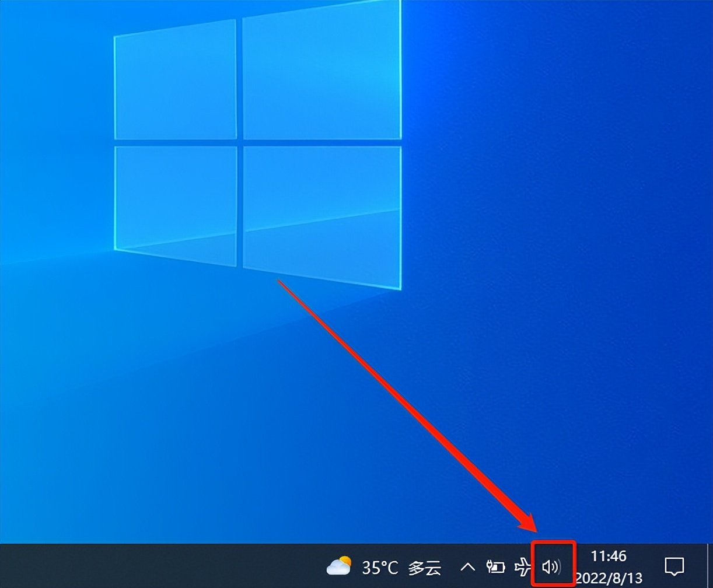Open the volume speaker icon in tray
Screen dimensions: 713x588
coord(551,566)
